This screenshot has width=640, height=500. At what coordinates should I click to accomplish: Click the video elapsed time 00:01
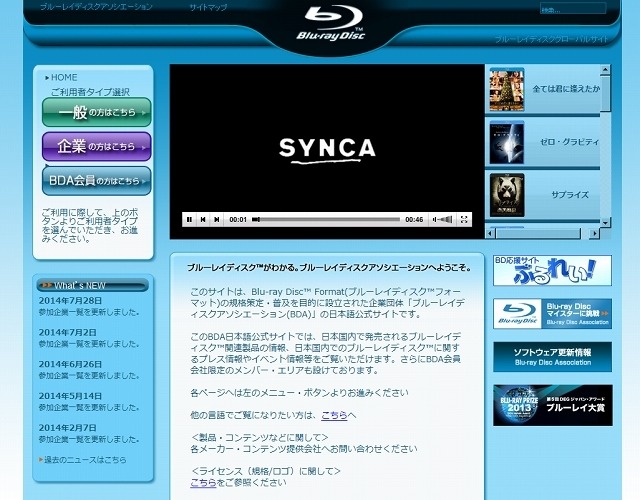click(x=238, y=220)
